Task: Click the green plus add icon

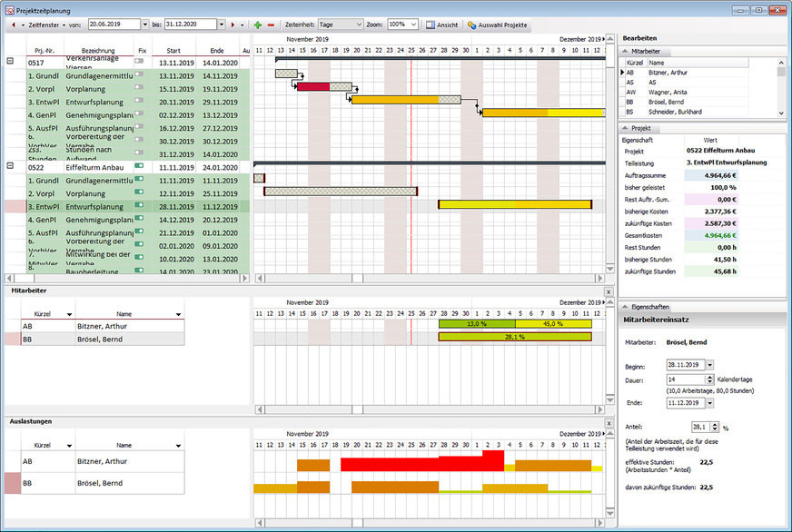Action: [258, 25]
